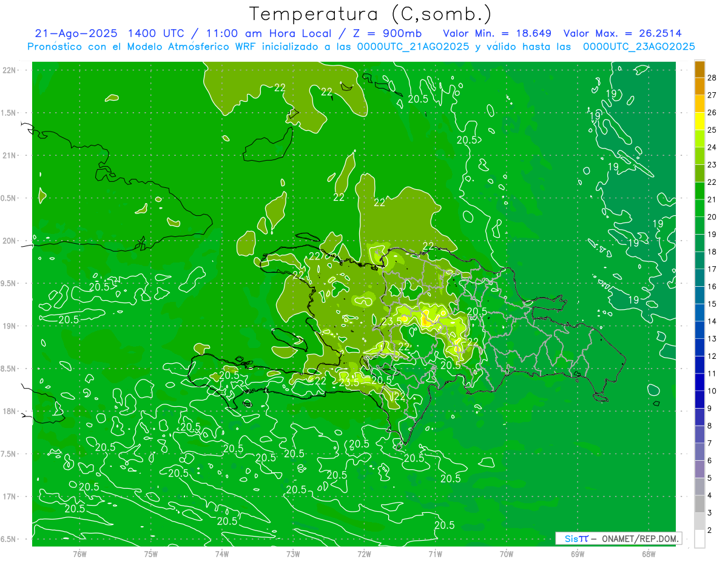Click the blue legend band between 13 and 14
728x562 pixels.
(699, 330)
